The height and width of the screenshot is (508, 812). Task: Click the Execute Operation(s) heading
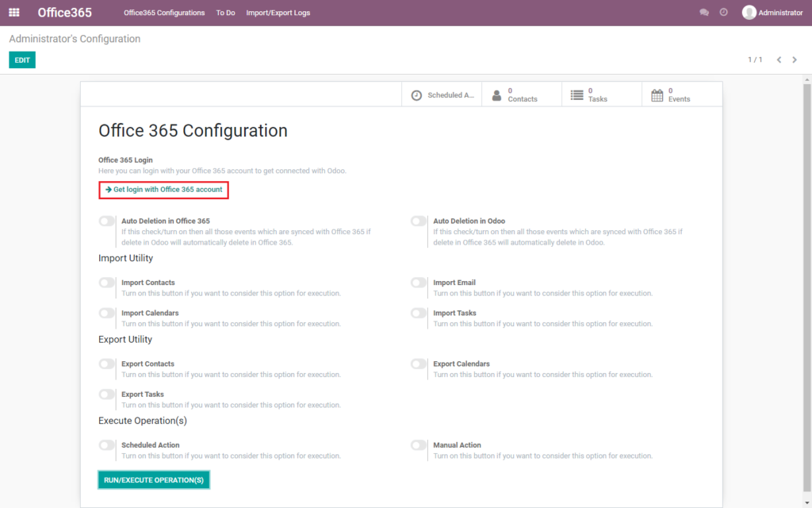pos(143,421)
